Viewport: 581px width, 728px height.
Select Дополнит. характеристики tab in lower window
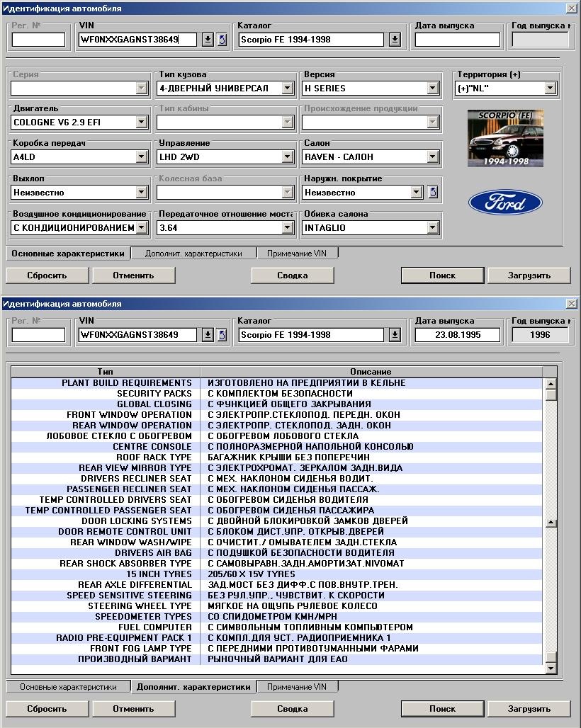click(193, 687)
